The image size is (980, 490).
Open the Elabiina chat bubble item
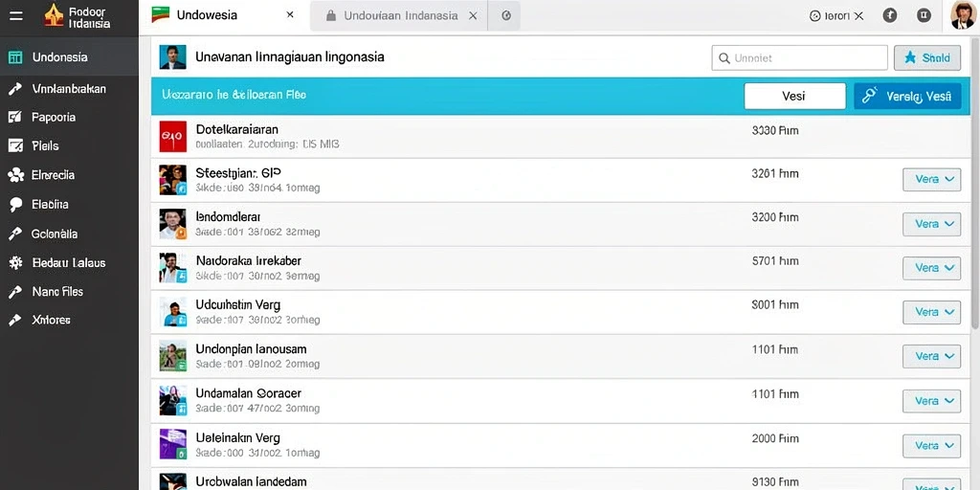(50, 205)
